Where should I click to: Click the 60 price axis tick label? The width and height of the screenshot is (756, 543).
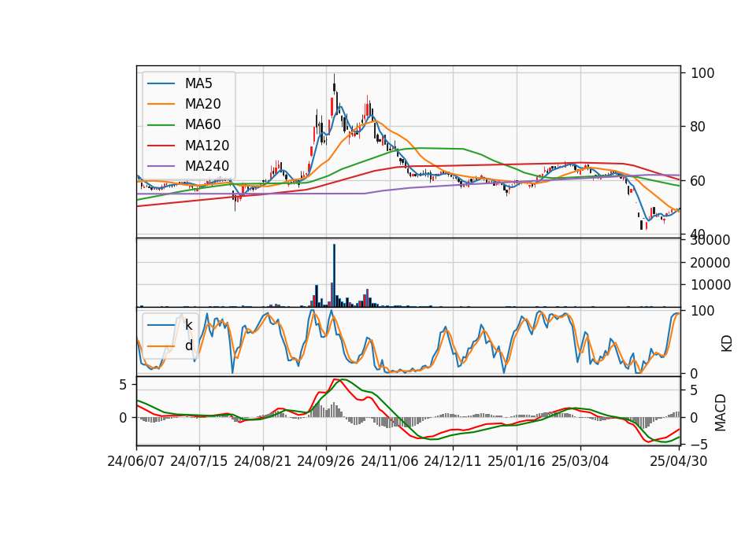point(698,181)
